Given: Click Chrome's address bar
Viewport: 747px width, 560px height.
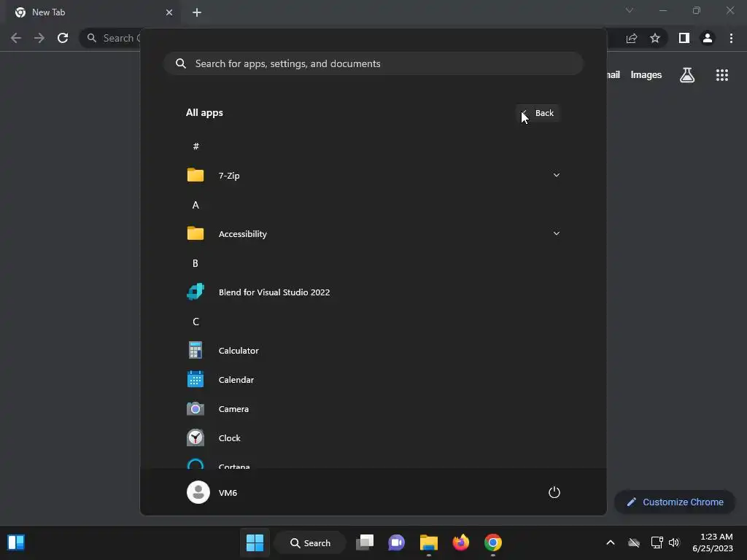Looking at the screenshot, I should pyautogui.click(x=111, y=38).
